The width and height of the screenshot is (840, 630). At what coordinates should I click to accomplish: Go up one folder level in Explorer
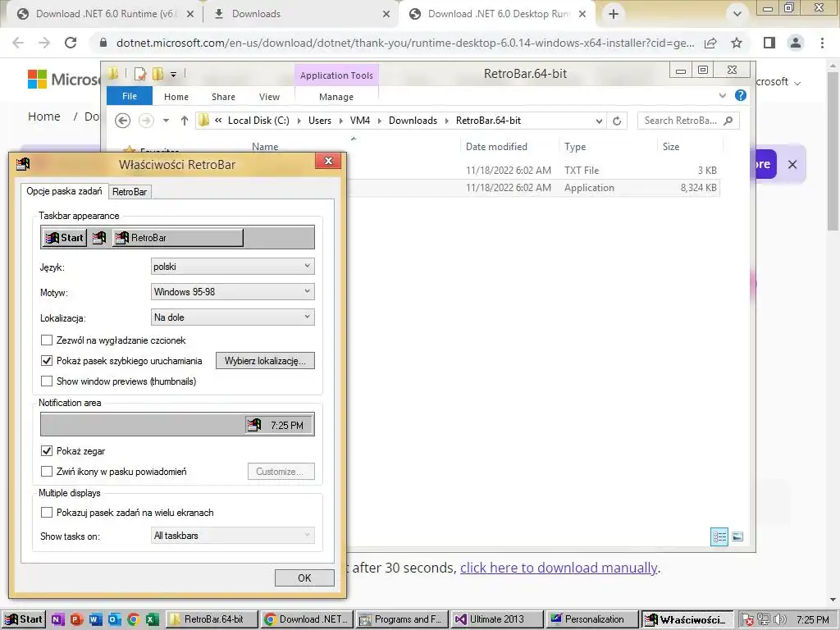pos(185,121)
